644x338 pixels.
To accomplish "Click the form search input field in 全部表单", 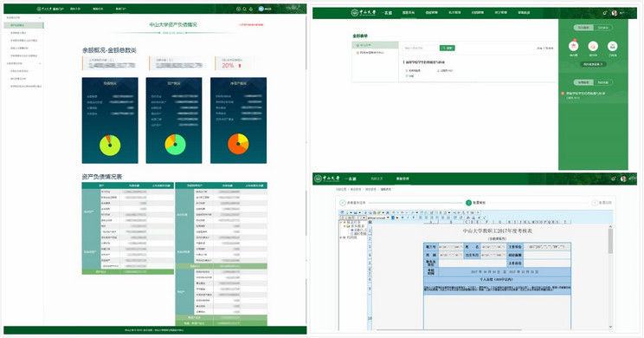I will coord(420,49).
